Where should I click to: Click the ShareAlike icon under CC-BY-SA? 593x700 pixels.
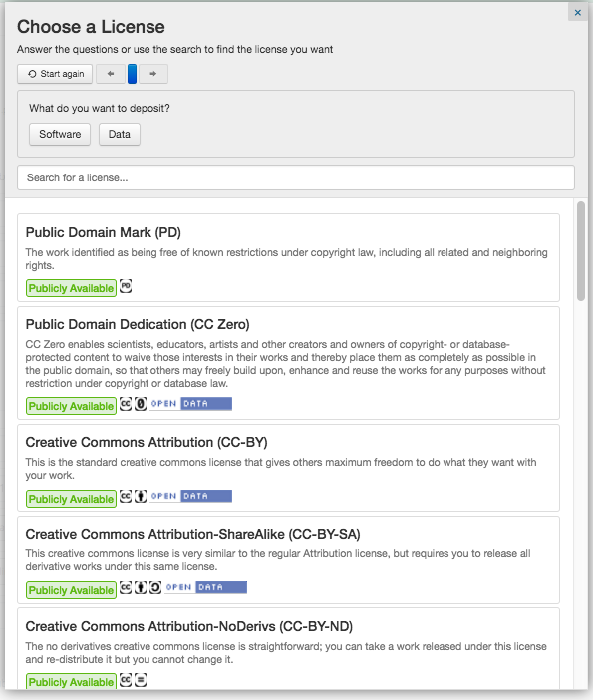click(x=155, y=588)
